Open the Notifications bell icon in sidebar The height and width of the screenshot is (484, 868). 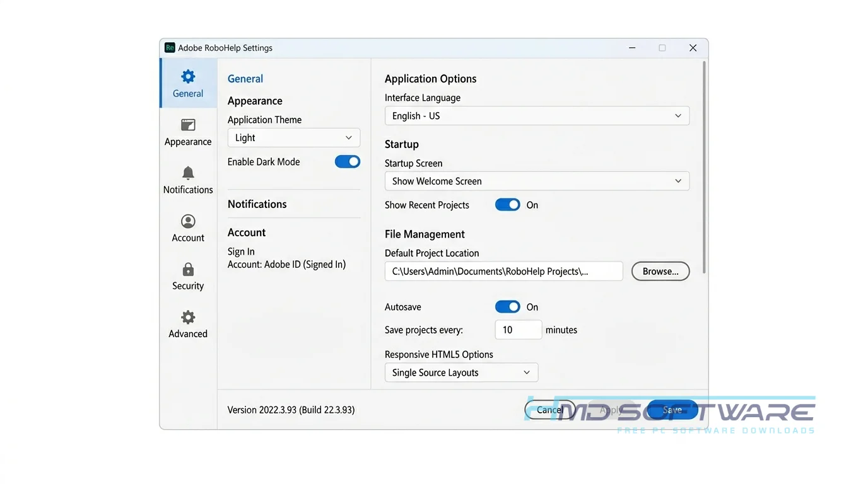pos(188,173)
